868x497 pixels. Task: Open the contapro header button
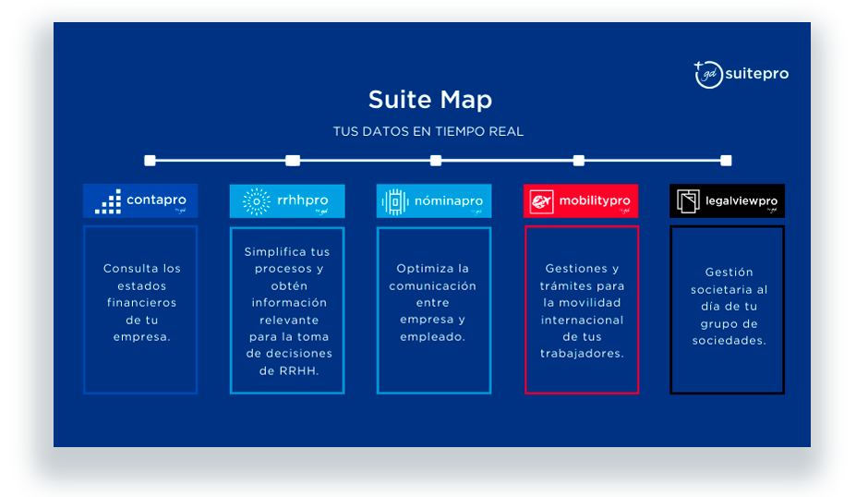[x=140, y=200]
